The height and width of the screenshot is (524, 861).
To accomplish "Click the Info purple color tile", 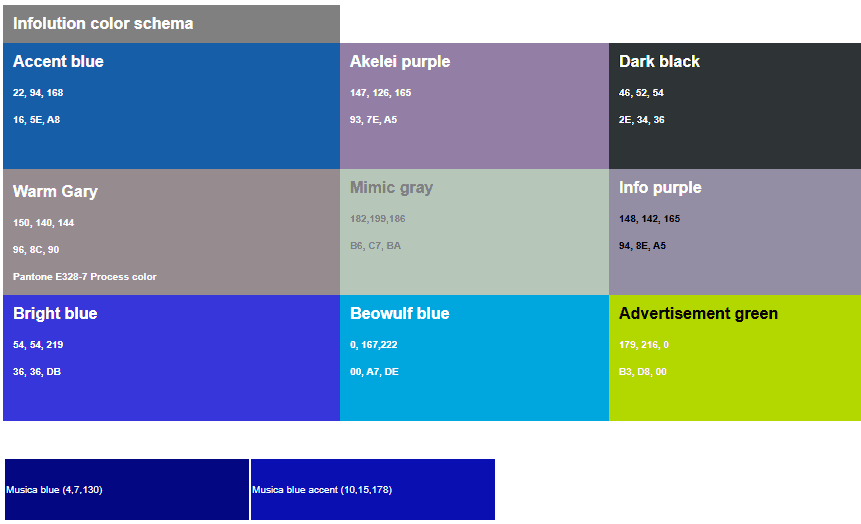I will pyautogui.click(x=735, y=232).
